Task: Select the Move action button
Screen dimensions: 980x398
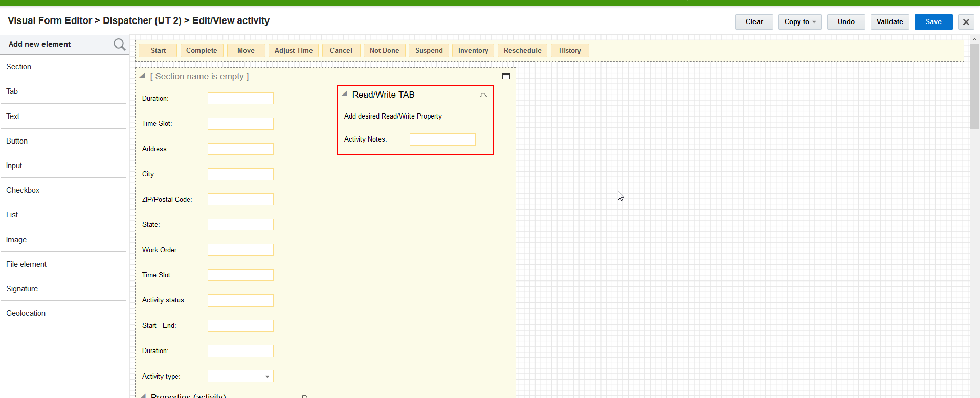Action: 246,51
